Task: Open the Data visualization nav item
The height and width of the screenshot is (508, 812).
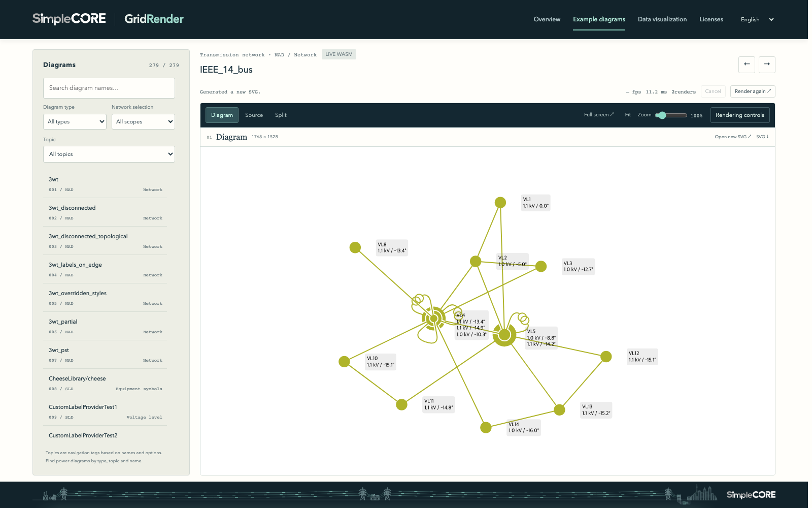Action: pos(662,19)
